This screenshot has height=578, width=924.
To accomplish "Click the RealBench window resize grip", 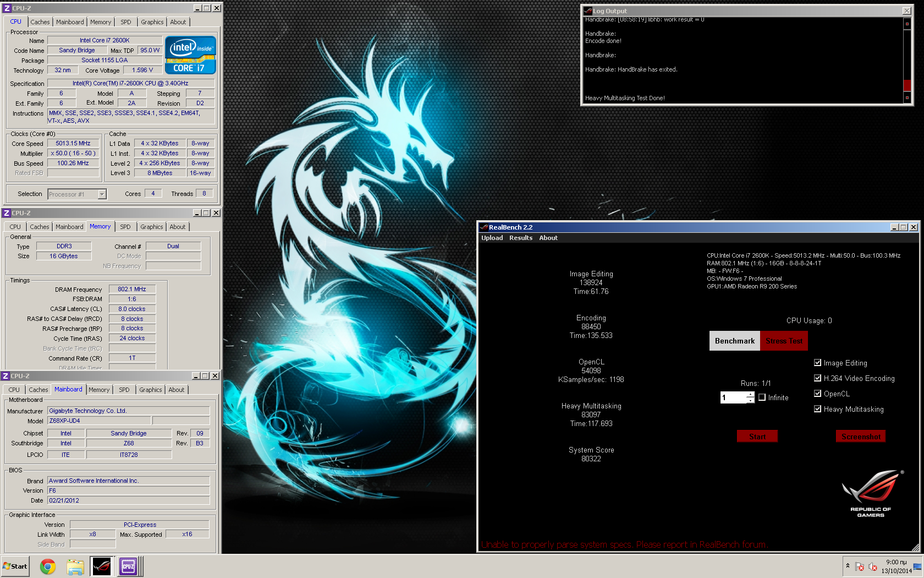I will click(915, 547).
